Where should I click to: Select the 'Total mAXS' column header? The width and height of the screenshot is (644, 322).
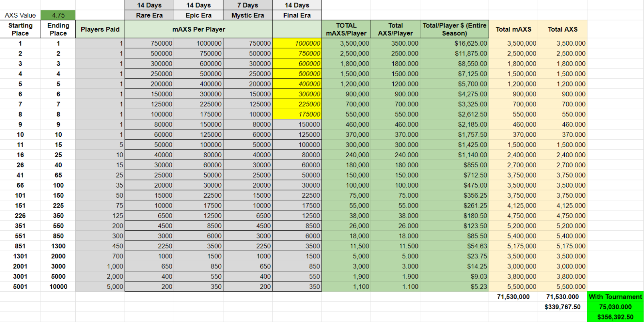(513, 29)
